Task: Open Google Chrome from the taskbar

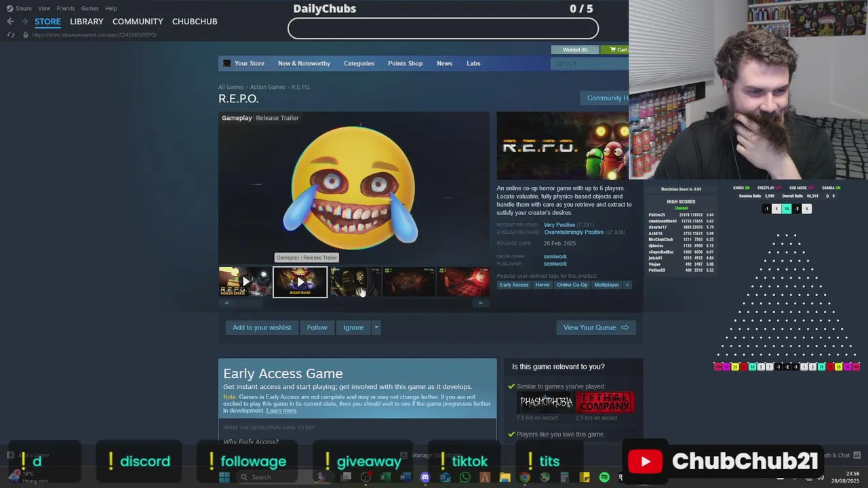Action: coord(524,477)
